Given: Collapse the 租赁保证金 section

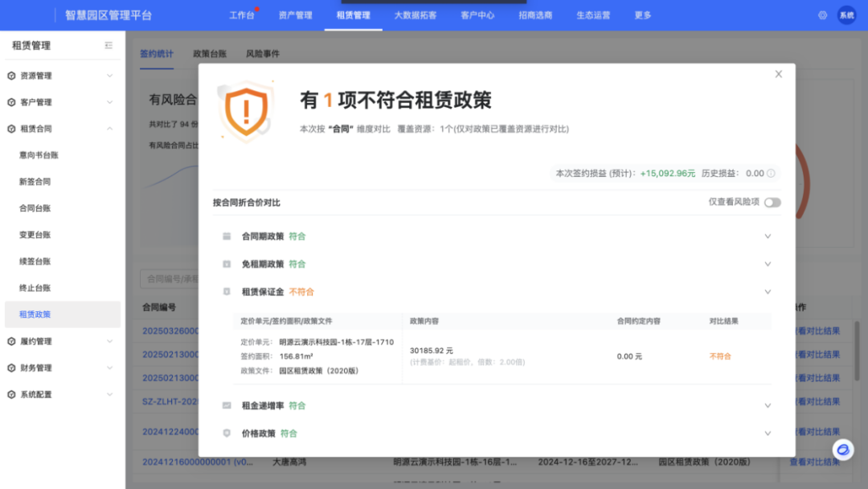Looking at the screenshot, I should click(768, 292).
